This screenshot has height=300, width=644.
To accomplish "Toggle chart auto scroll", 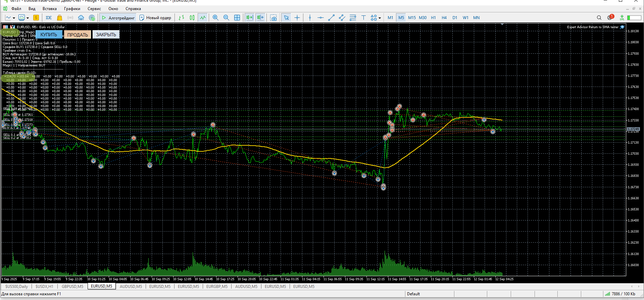I will click(x=249, y=18).
